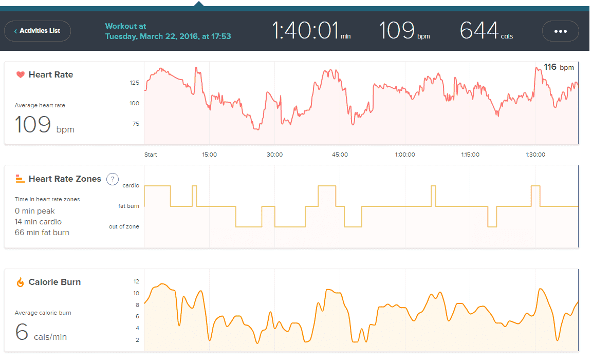Click the cardio zone axis label
This screenshot has width=592, height=364.
coord(131,186)
